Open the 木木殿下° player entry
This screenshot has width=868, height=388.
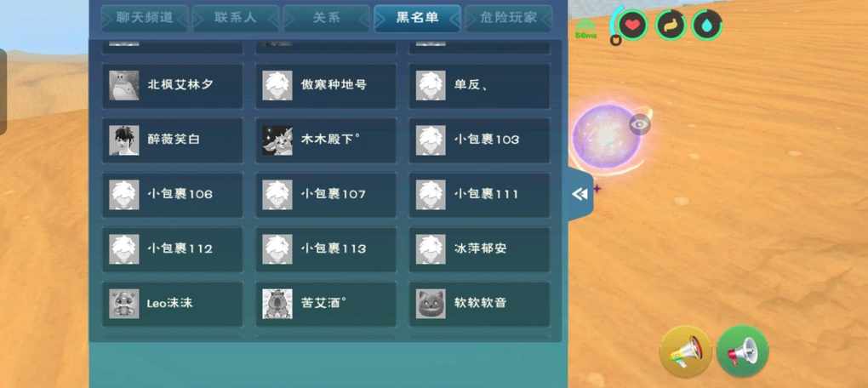[x=326, y=140]
